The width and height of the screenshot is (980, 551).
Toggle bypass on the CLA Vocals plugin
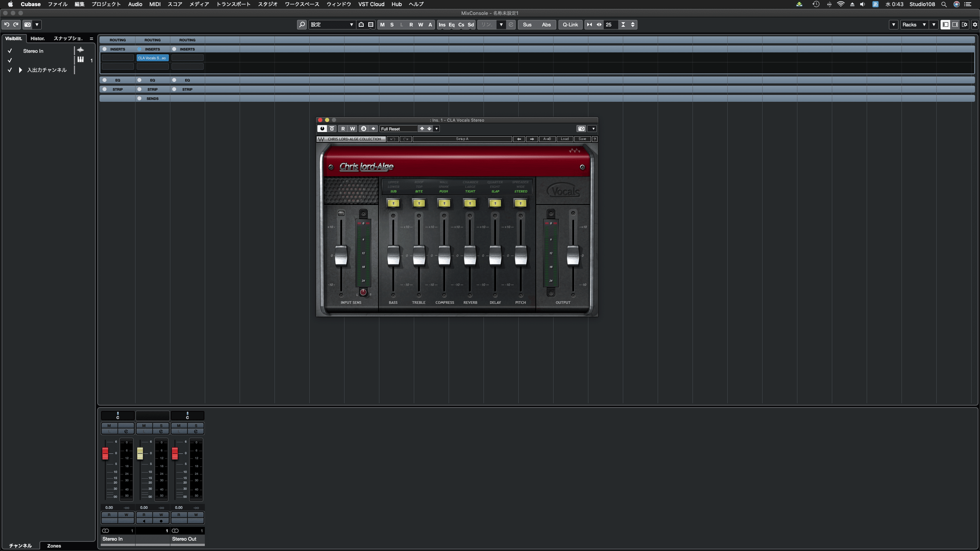click(322, 129)
